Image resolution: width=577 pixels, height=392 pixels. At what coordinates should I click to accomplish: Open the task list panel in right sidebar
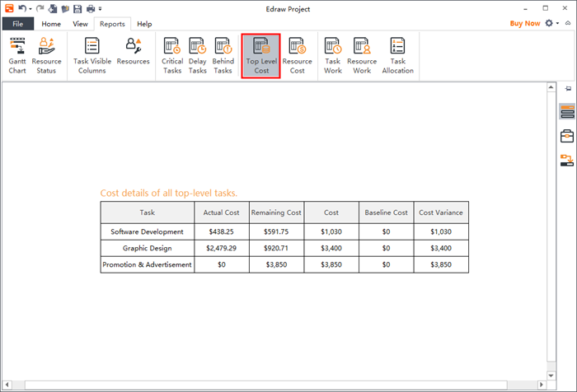567,111
